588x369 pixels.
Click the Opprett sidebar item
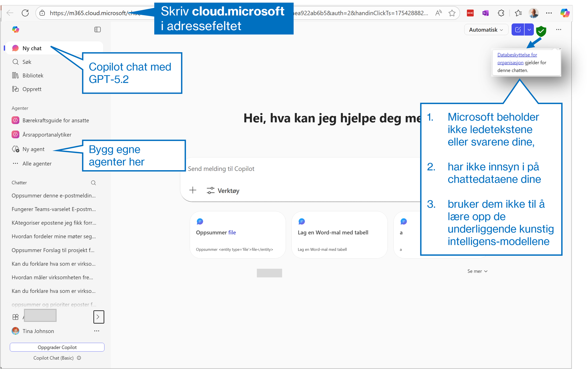tap(32, 89)
